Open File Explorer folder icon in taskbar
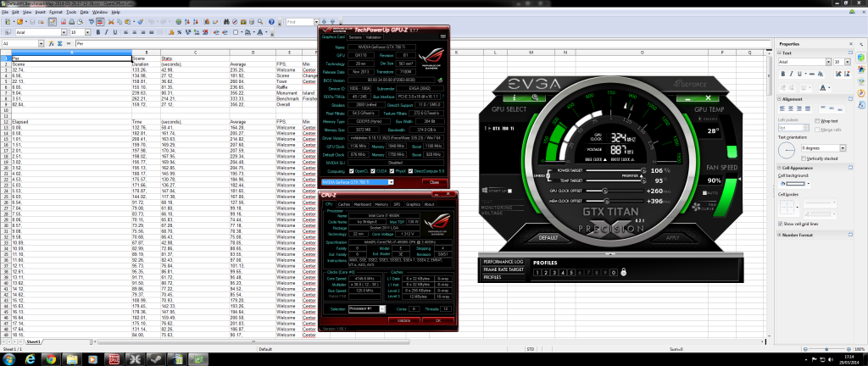Viewport: 868px width, 366px height. pos(71,359)
